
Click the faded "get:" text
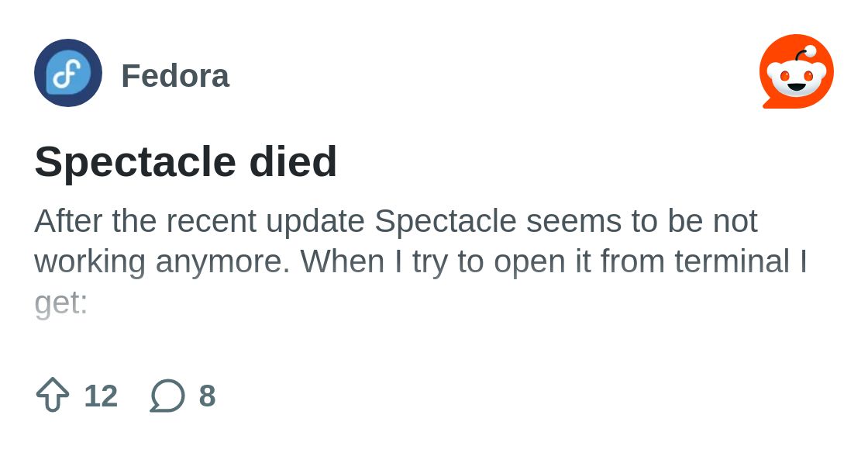[61, 303]
